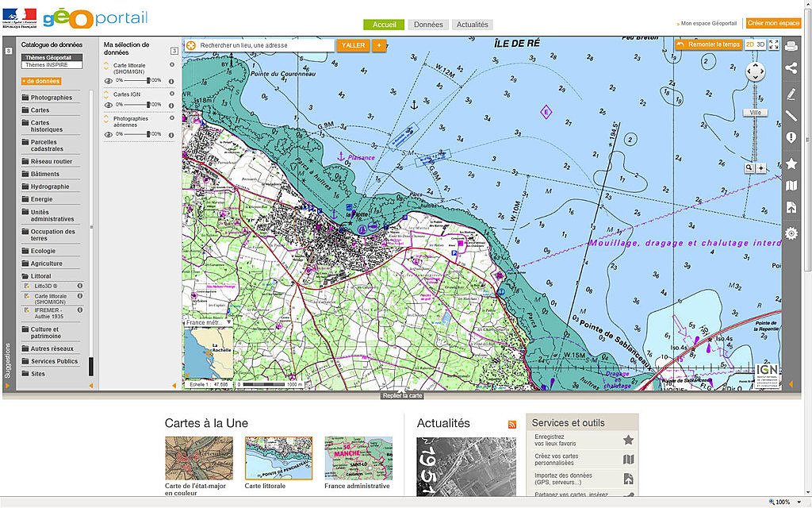Viewport: 812px width, 508px height.
Task: Click the crosshair centering tool below slider
Action: click(x=760, y=168)
